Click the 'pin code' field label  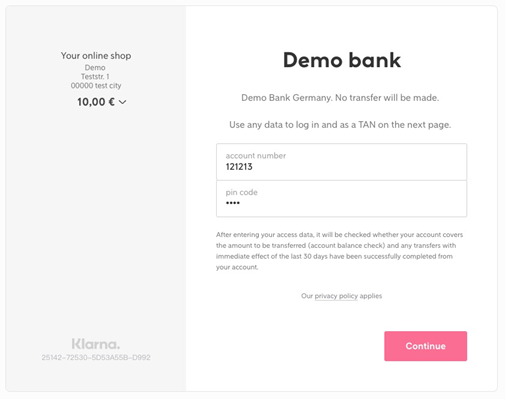(x=242, y=192)
